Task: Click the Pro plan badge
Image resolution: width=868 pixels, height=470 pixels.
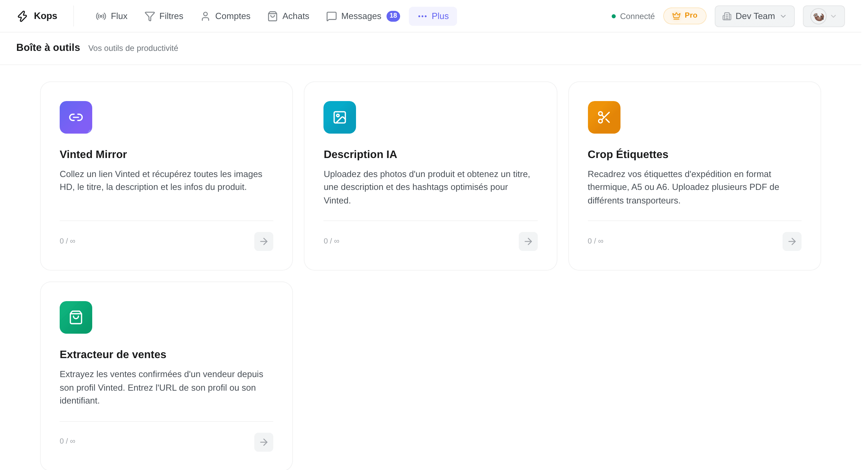Action: [685, 16]
